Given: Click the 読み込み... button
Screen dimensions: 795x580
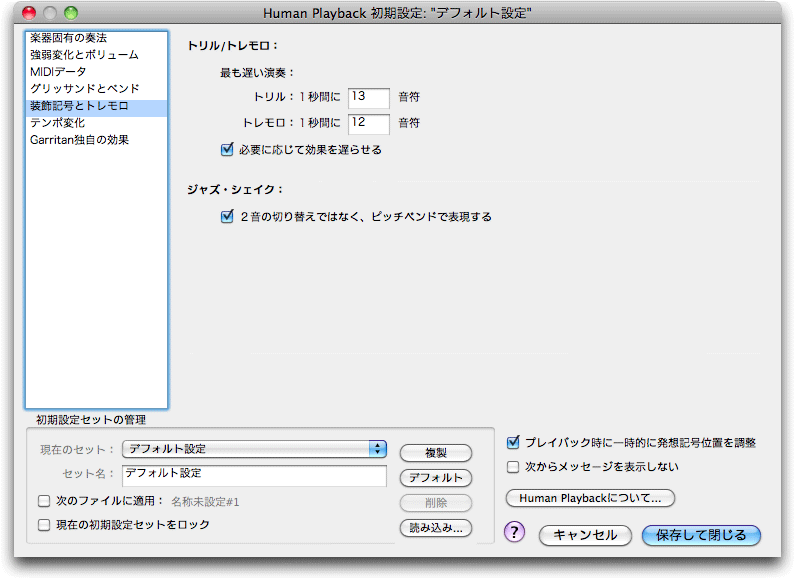Looking at the screenshot, I should pos(436,528).
